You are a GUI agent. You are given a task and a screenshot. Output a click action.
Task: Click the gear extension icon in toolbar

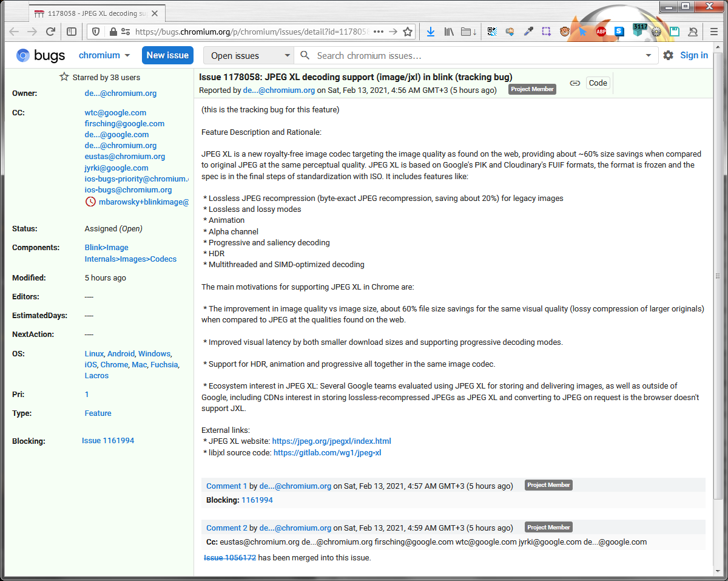pos(656,32)
